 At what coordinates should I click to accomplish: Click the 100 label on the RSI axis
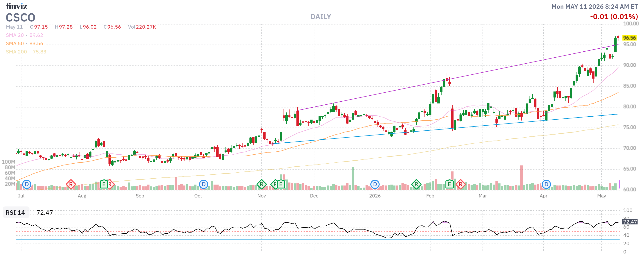[x=628, y=211]
